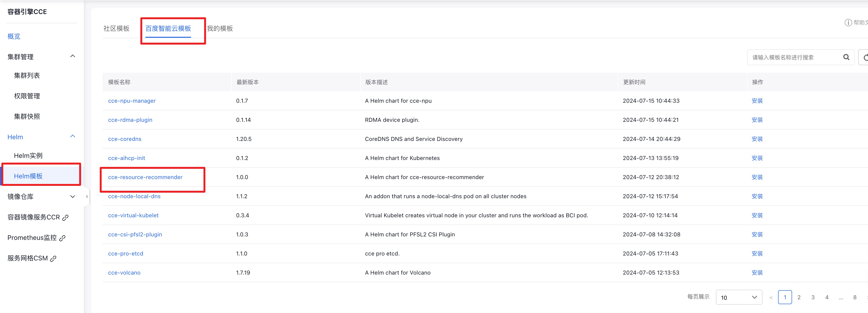Expand the 镜像仓库 menu section
The height and width of the screenshot is (313, 868).
(72, 197)
